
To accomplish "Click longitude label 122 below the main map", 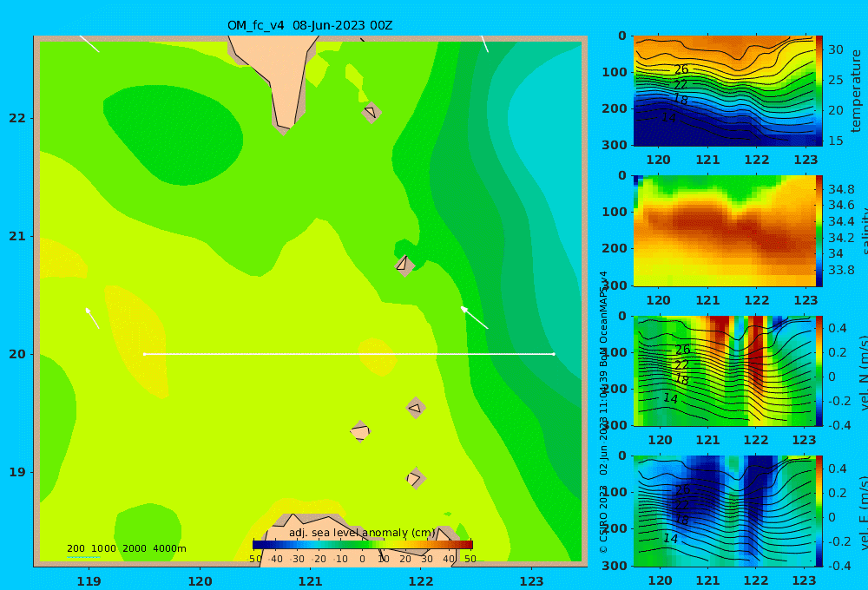I will tap(421, 581).
